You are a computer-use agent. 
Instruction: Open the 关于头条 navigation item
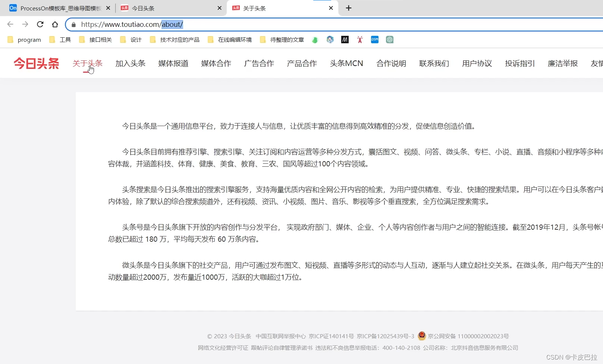(x=88, y=63)
